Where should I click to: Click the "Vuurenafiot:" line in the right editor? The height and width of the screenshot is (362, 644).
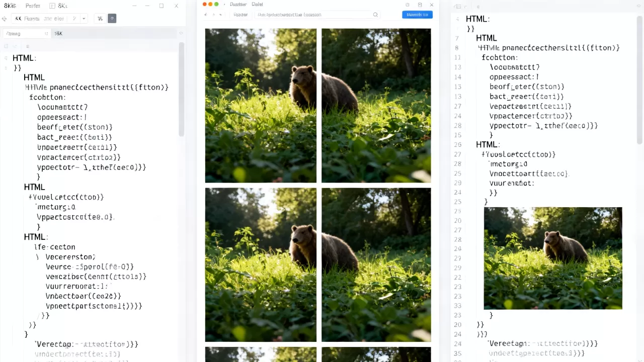coord(512,183)
